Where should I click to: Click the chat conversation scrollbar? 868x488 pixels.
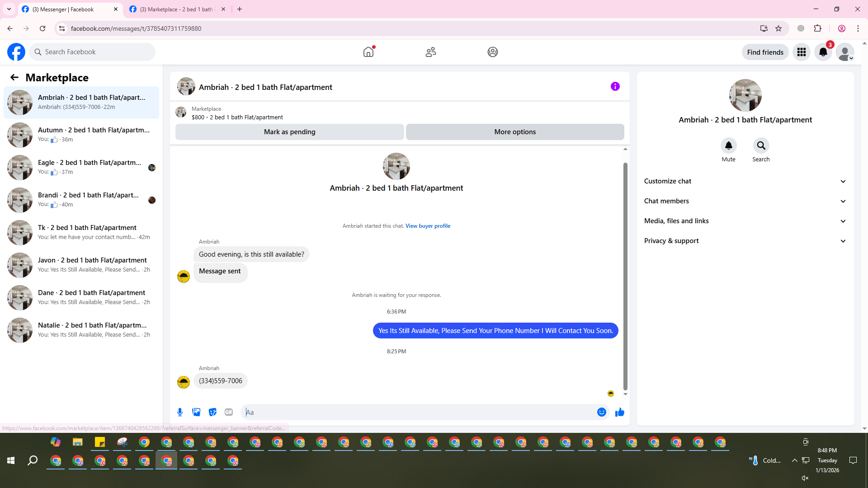[x=625, y=276]
